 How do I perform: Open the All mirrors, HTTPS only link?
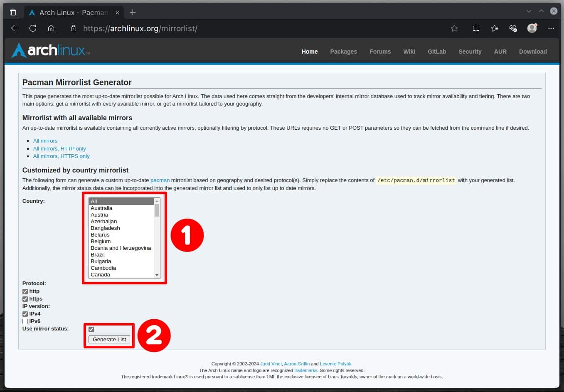coord(61,156)
